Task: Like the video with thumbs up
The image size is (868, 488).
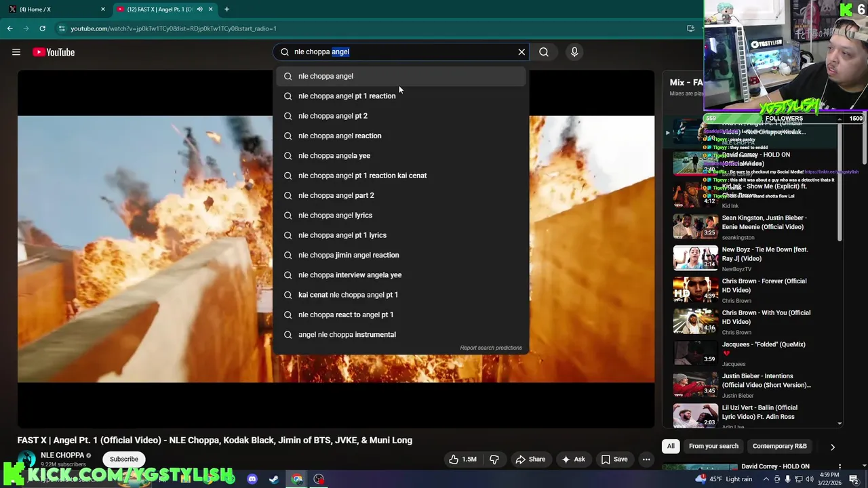Action: (462, 459)
